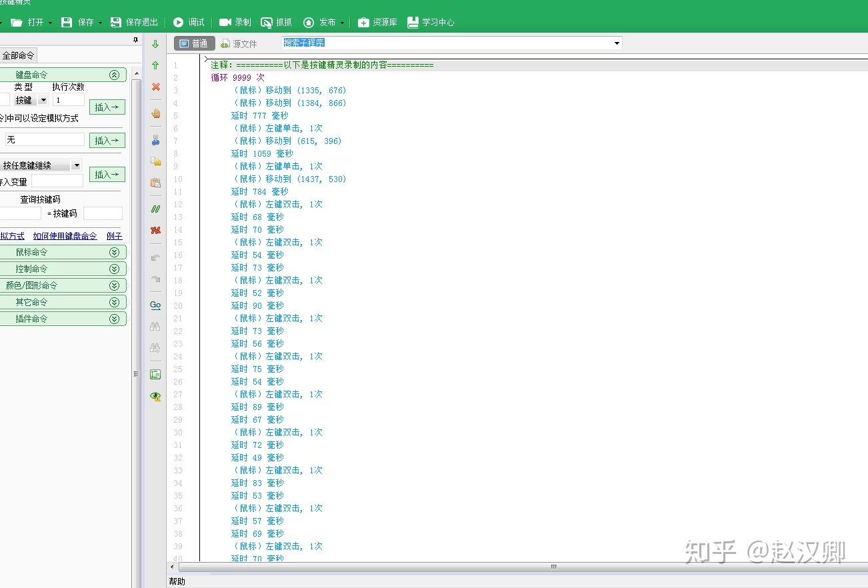Publish the script via 发布

tap(319, 22)
